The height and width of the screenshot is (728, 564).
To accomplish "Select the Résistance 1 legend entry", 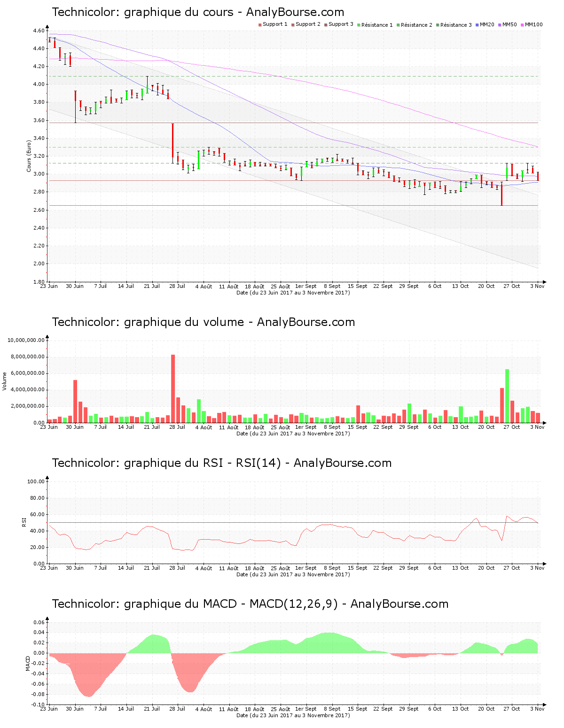I will [x=375, y=24].
